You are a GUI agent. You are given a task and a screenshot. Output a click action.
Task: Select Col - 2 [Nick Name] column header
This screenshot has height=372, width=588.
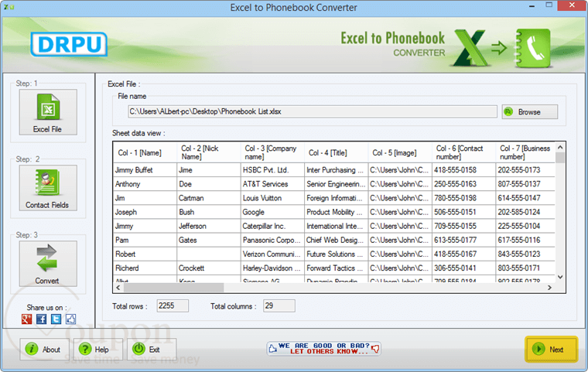208,152
